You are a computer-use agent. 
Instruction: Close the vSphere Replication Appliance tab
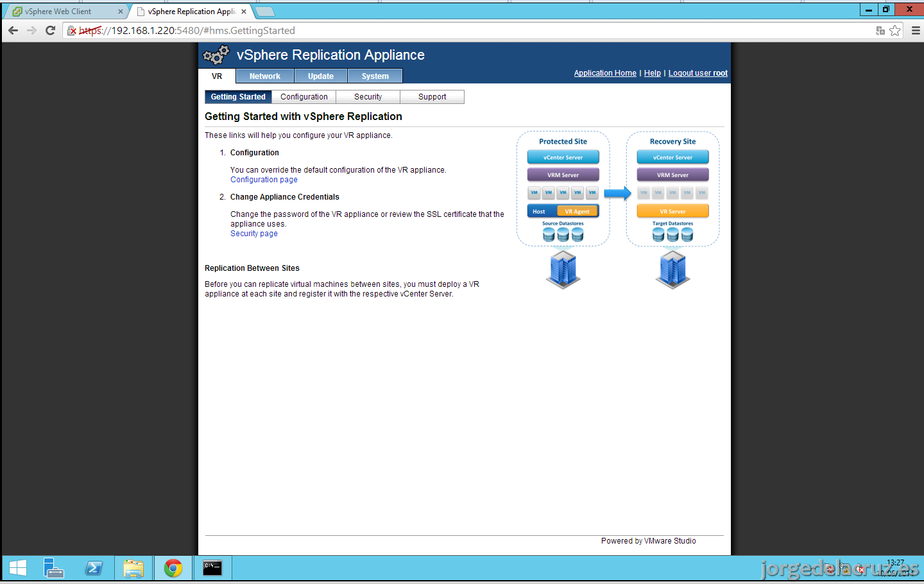(244, 12)
